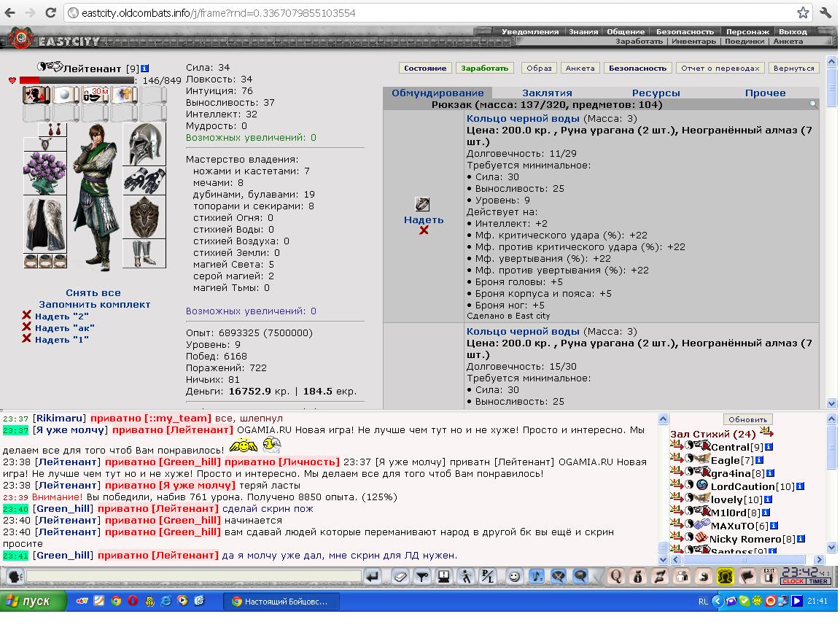Switch to the Заклятия tab
The width and height of the screenshot is (840, 630).
pos(547,93)
